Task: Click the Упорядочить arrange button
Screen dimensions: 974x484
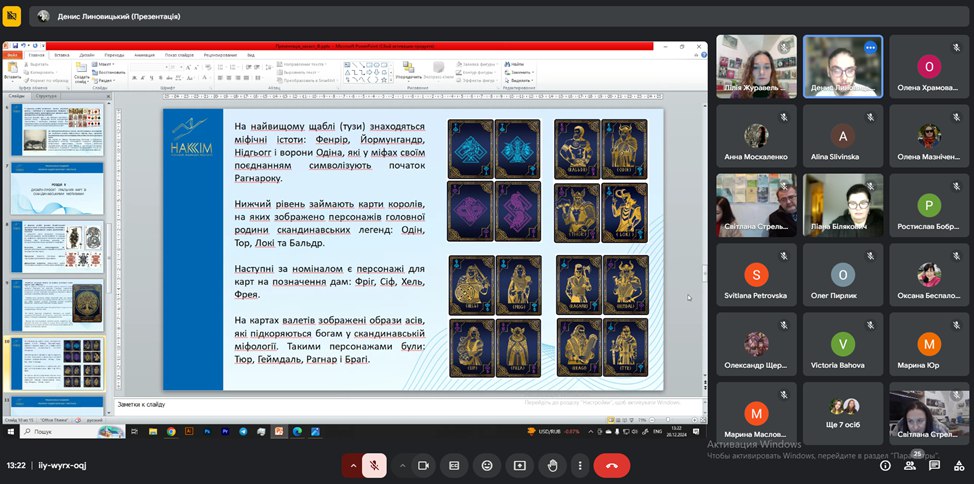Action: point(408,70)
